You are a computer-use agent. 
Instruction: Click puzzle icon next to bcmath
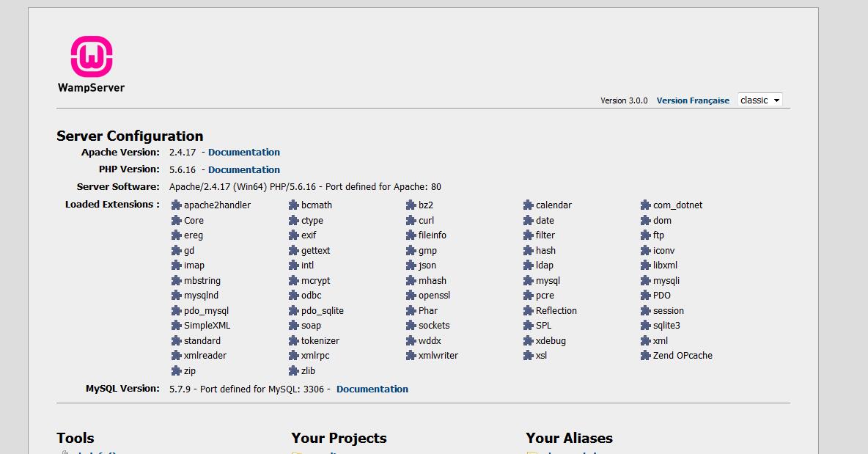point(294,205)
